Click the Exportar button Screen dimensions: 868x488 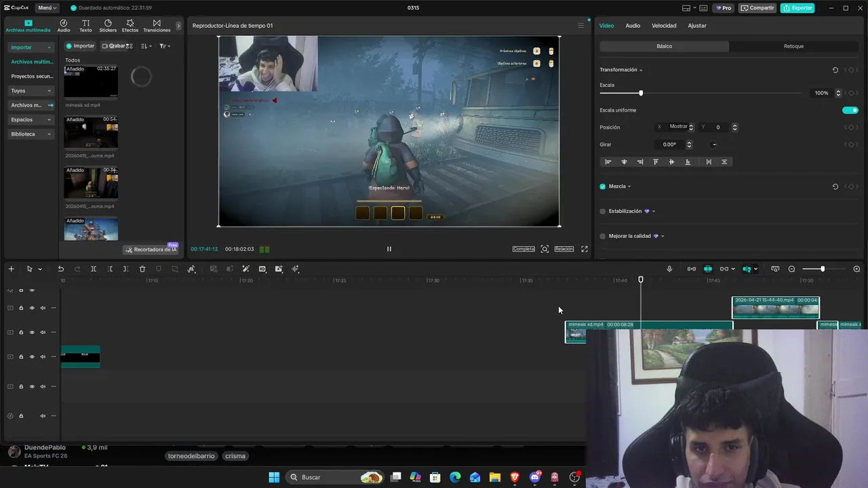pos(797,8)
